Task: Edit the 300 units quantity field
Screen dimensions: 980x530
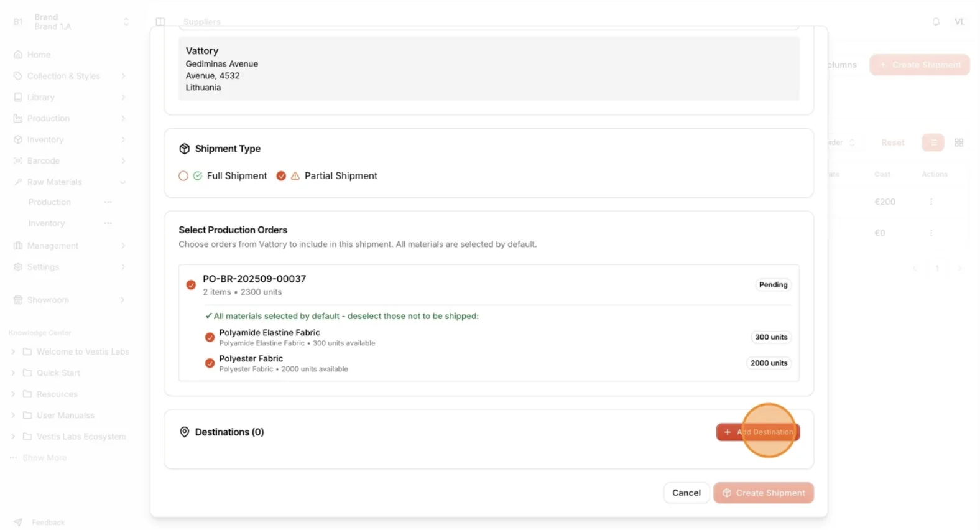Action: [x=771, y=337]
